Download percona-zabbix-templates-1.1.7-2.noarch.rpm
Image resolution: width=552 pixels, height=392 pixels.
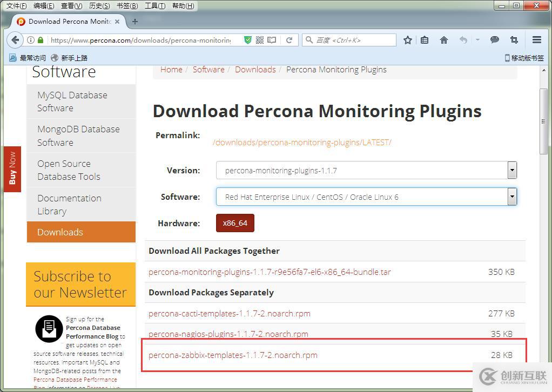coord(233,355)
